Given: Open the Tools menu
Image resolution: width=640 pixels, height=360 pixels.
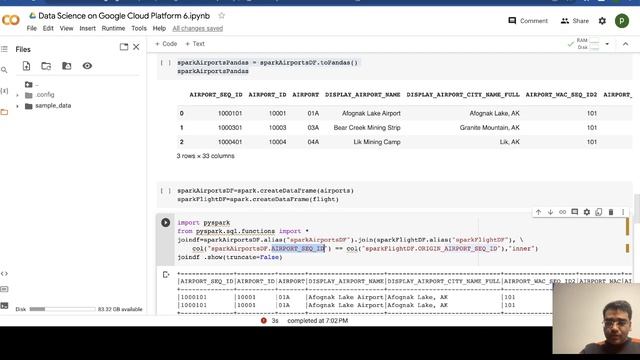Looking at the screenshot, I should (x=139, y=28).
